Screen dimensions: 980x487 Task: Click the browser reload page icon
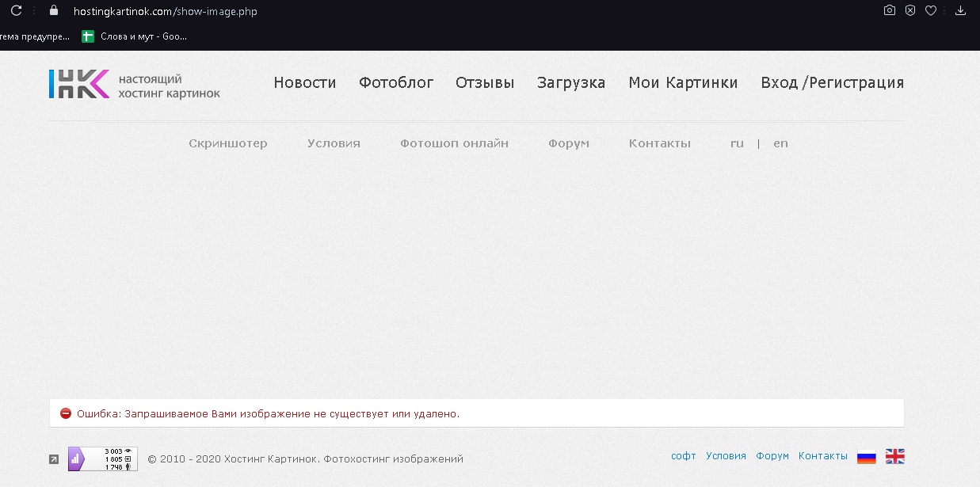coord(16,11)
